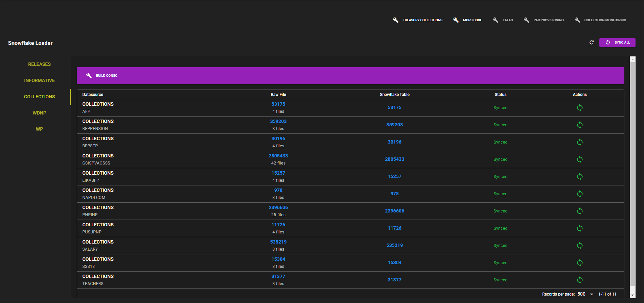Viewport: 644px width, 303px height.
Task: Click the refresh icon beside Sync All
Action: [592, 43]
